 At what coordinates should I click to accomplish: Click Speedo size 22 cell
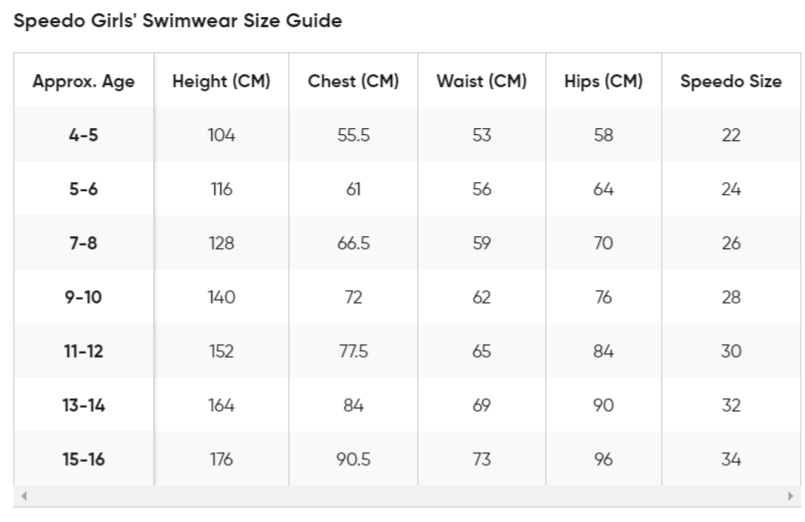click(731, 135)
